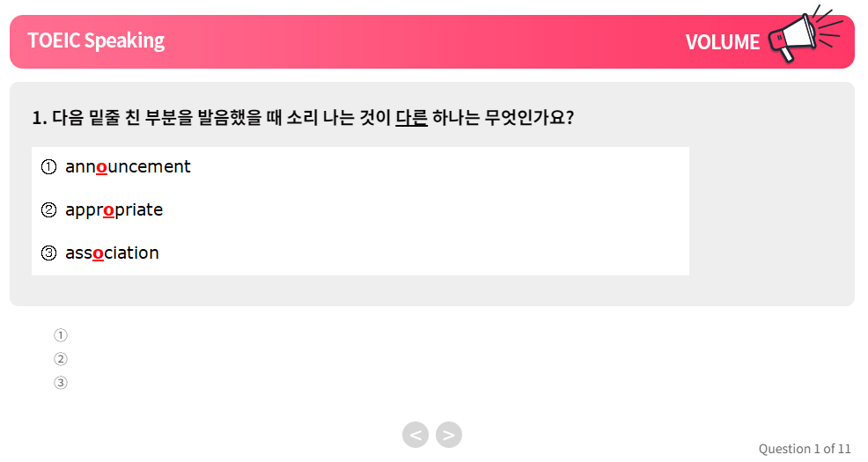Click circled ③ beside association
The width and height of the screenshot is (868, 462).
tap(48, 253)
